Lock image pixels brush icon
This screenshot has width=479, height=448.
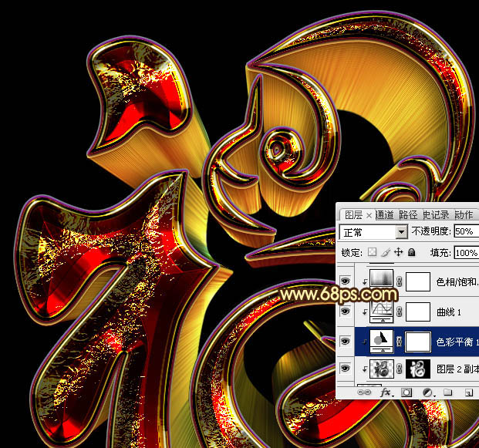[x=386, y=252]
